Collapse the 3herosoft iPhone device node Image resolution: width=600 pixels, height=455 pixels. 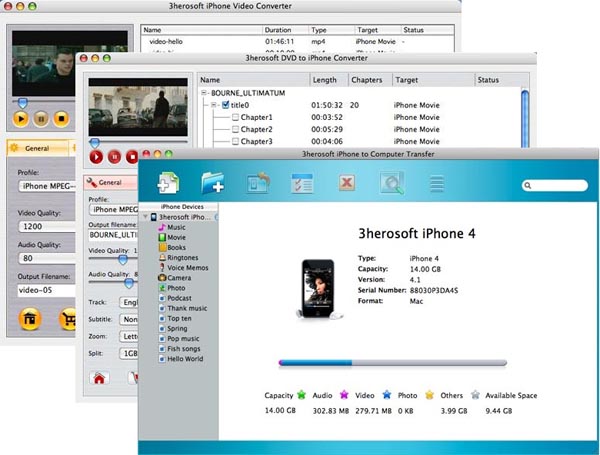pos(145,217)
